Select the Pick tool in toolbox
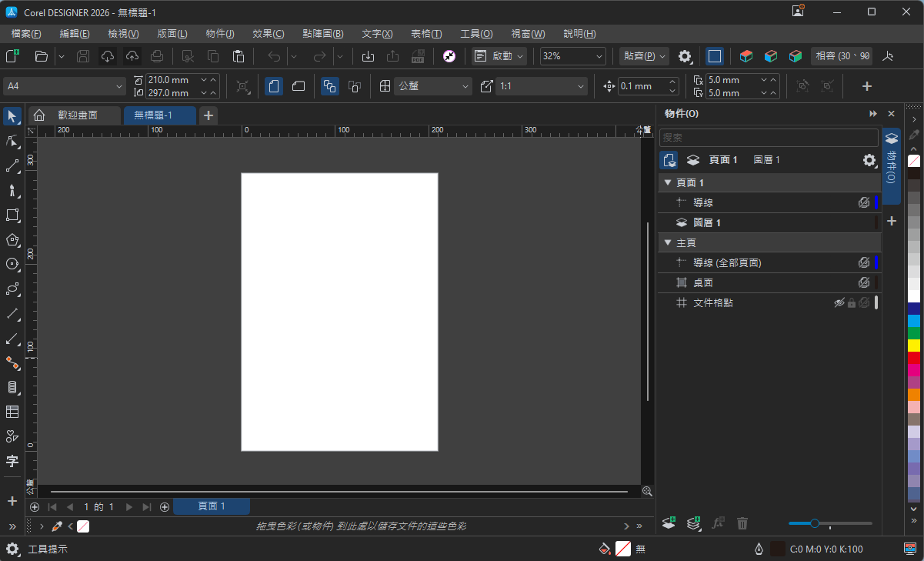Image resolution: width=924 pixels, height=561 pixels. [12, 116]
